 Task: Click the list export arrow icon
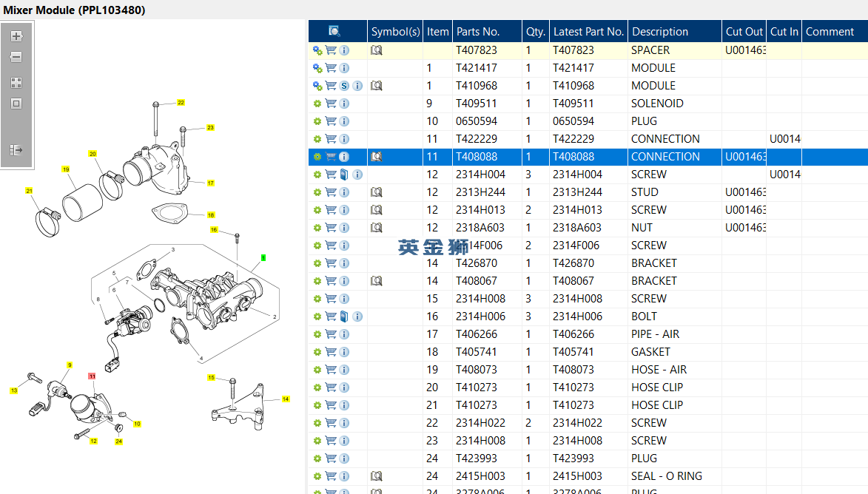tap(16, 150)
